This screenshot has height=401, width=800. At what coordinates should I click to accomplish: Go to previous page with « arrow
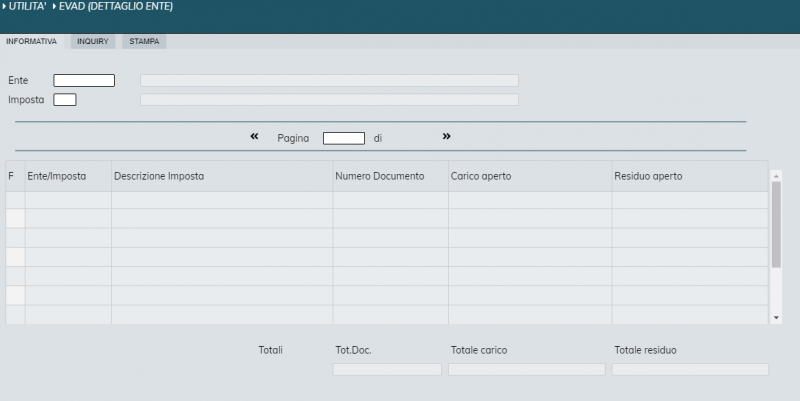coord(255,136)
